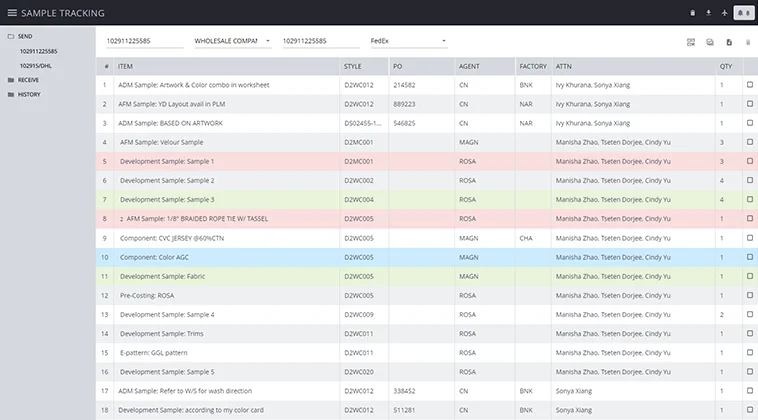Image resolution: width=758 pixels, height=420 pixels.
Task: Click the download icon in the top bar
Action: [x=708, y=13]
